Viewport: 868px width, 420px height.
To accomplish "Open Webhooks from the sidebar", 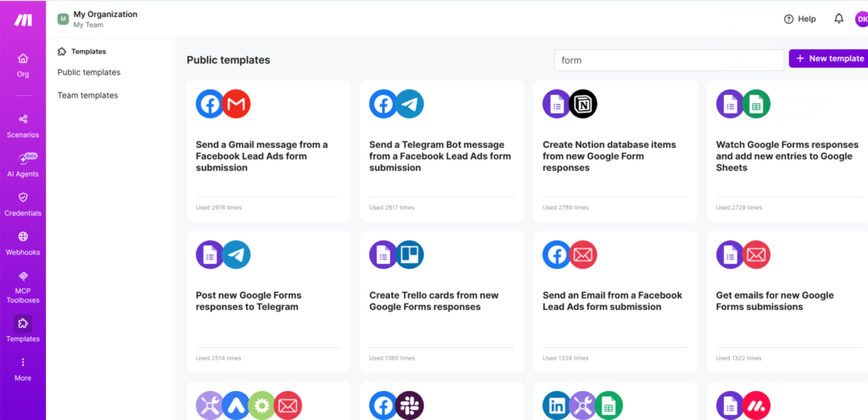I will 23,244.
